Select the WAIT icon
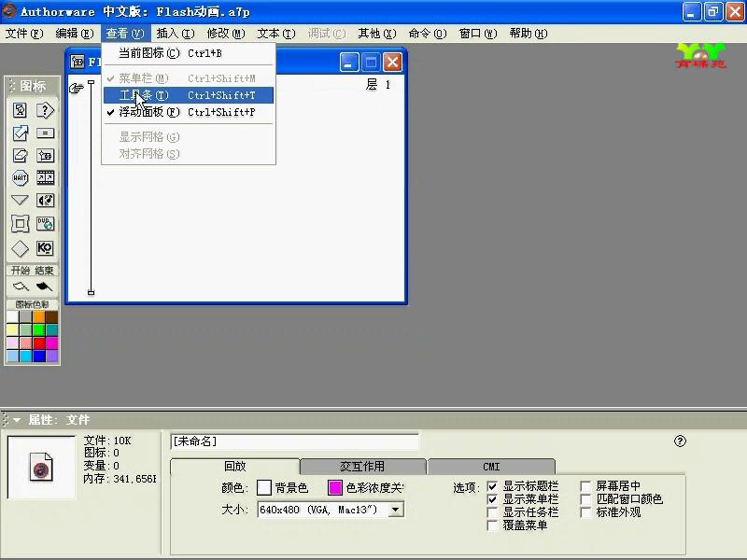 click(x=20, y=178)
